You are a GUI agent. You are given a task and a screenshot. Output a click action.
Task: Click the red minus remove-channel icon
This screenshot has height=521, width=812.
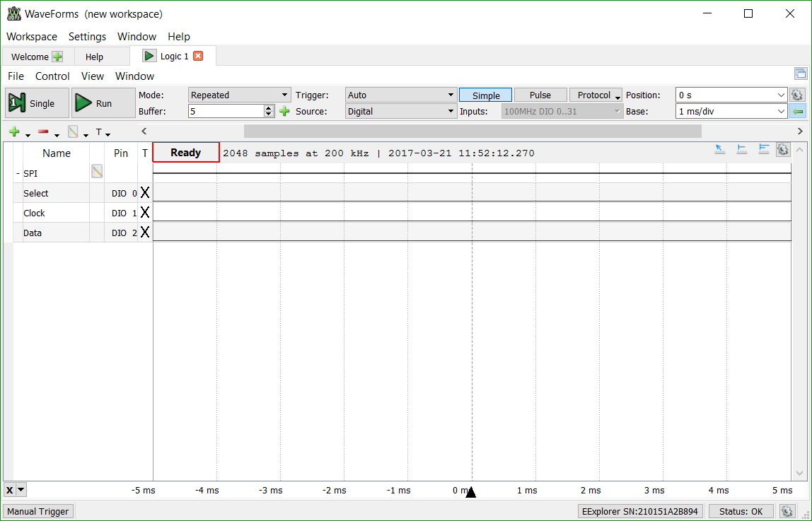[x=44, y=132]
